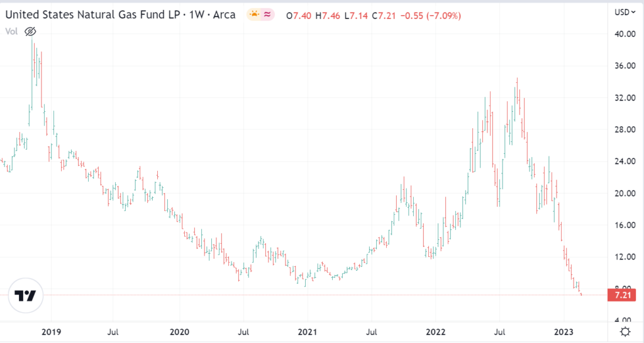Open the USD currency dropdown
644x343 pixels.
[625, 13]
